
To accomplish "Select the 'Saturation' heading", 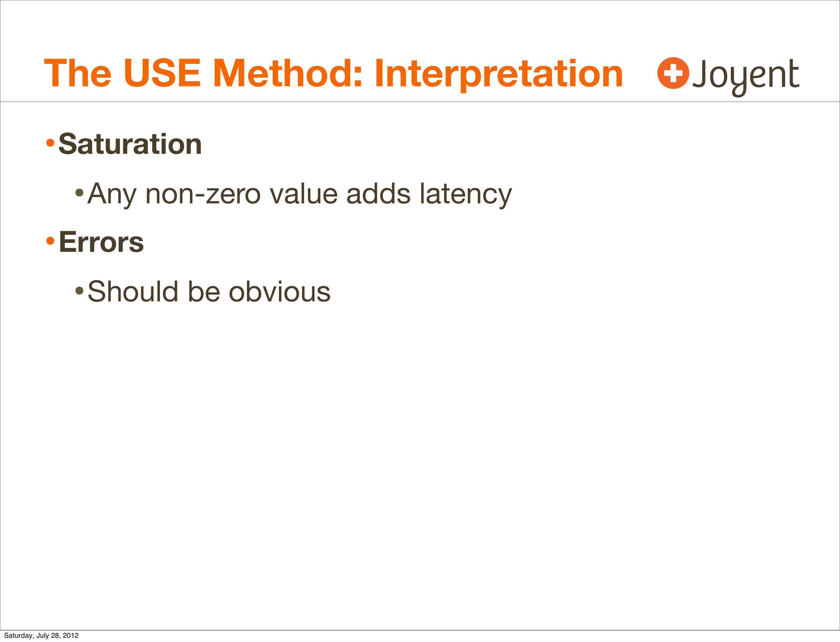I will [x=130, y=144].
